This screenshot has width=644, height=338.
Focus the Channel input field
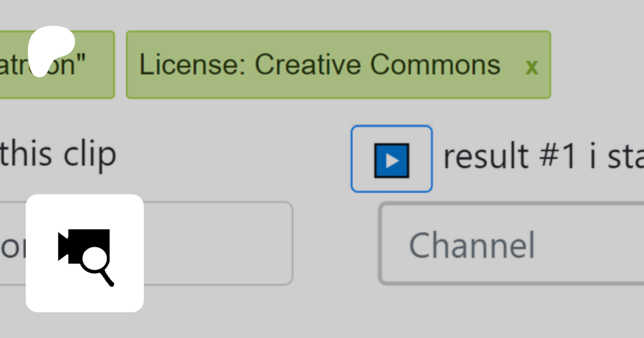512,244
